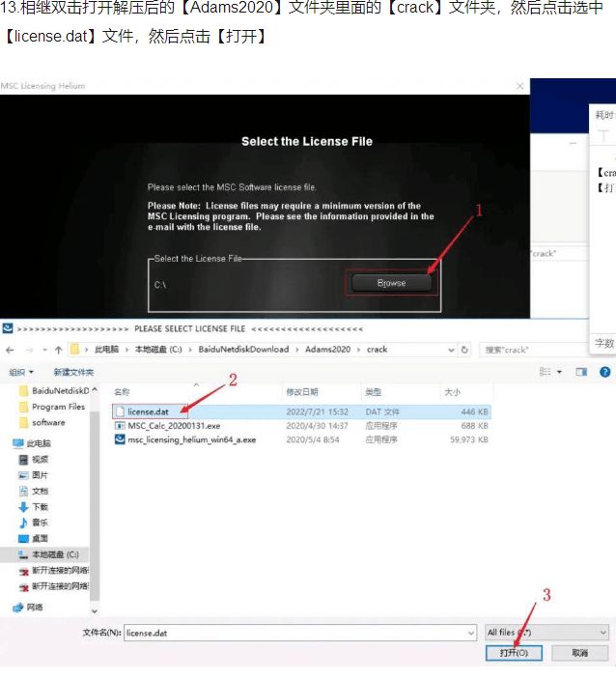Select BaiduNetdiskDownload in address breadcrumb

coord(243,350)
